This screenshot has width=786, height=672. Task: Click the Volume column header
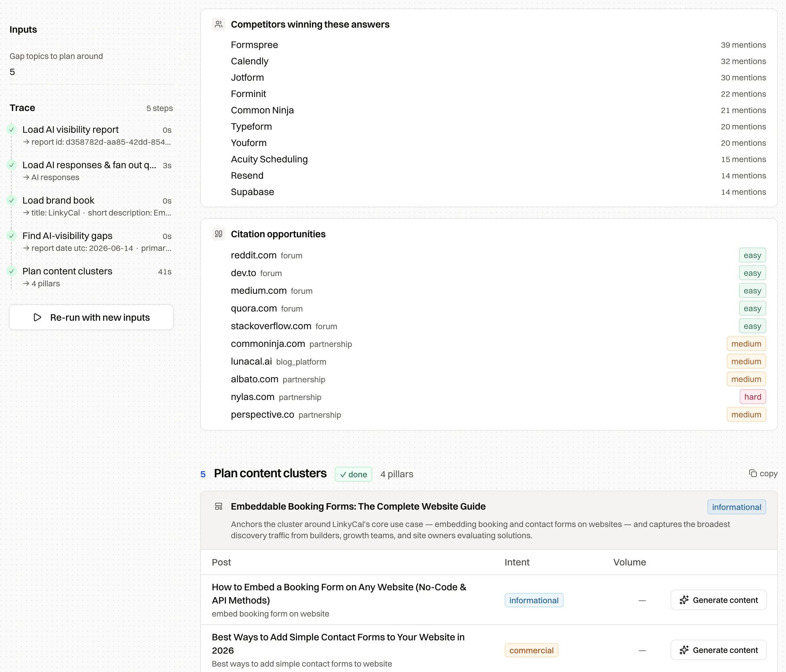pyautogui.click(x=629, y=562)
